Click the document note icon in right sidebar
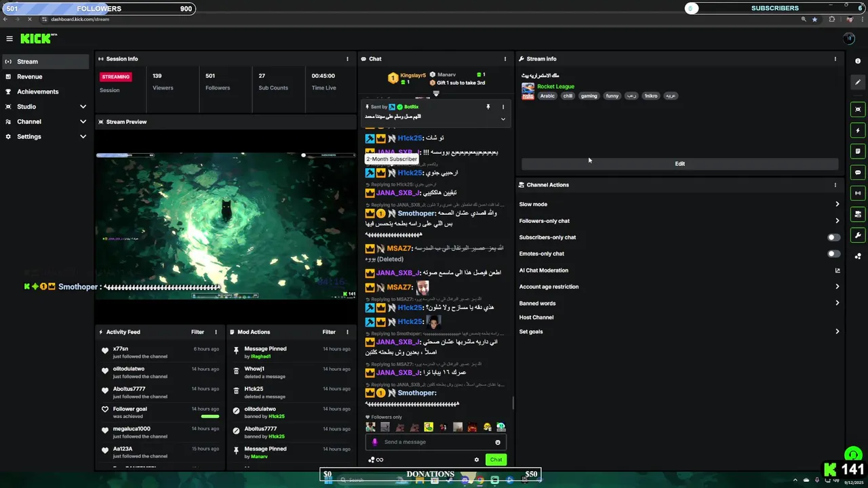 click(x=858, y=151)
